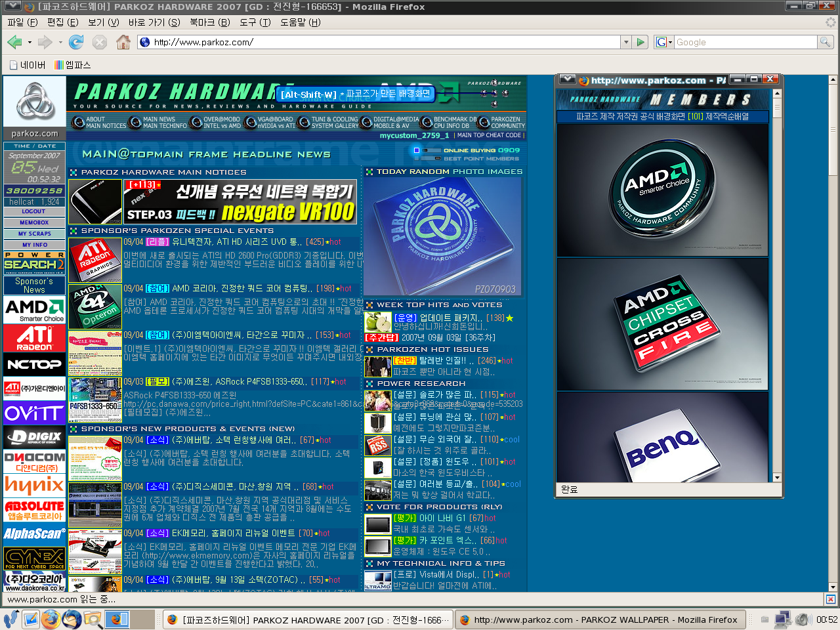Image resolution: width=840 pixels, height=630 pixels.
Task: Open BENCHMARK DB CPU info section
Action: tap(448, 123)
